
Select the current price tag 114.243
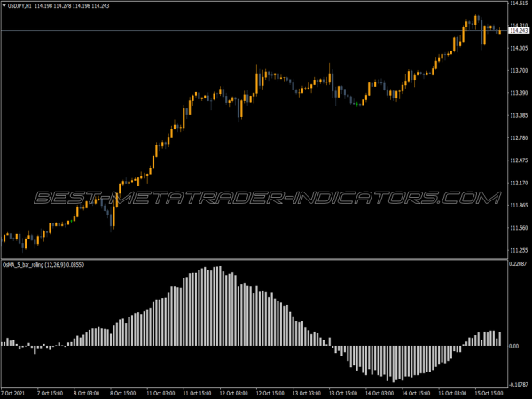pos(517,31)
